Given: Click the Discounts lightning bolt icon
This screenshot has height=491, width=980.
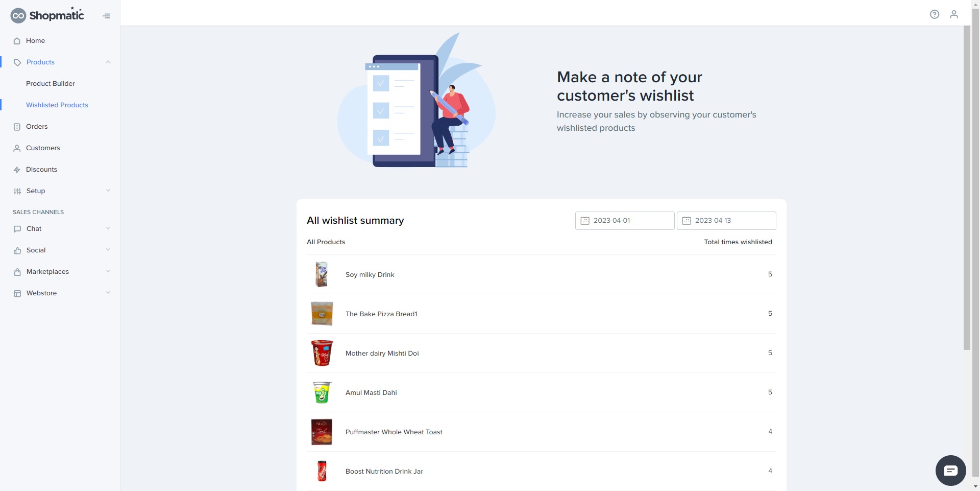Looking at the screenshot, I should pos(17,170).
